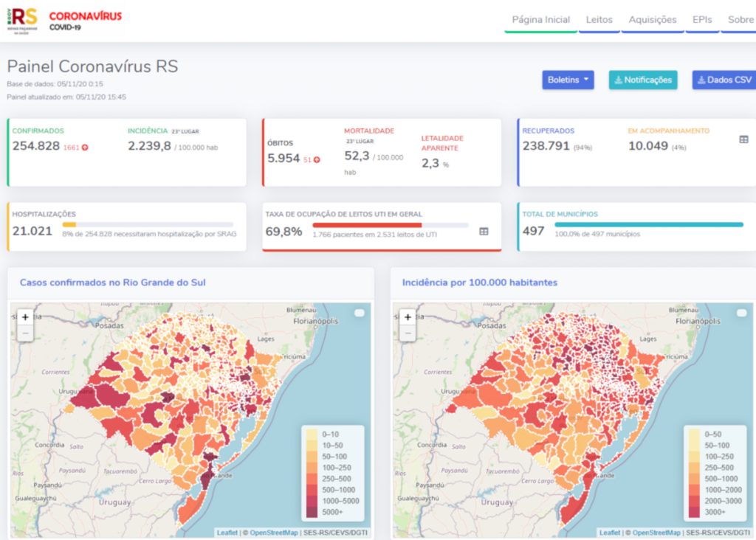The image size is (756, 540).
Task: Expand the Boletins dropdown
Action: point(568,80)
